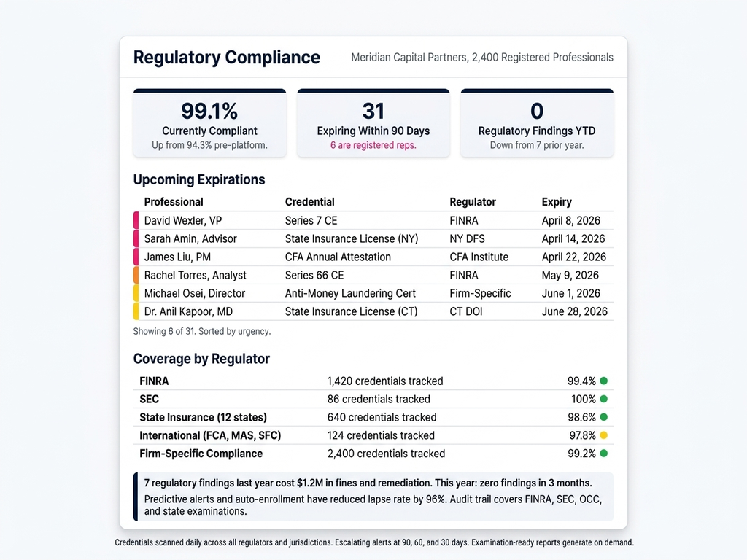Click Dr. Anil Kapoor's yellow urgency marker

(136, 311)
